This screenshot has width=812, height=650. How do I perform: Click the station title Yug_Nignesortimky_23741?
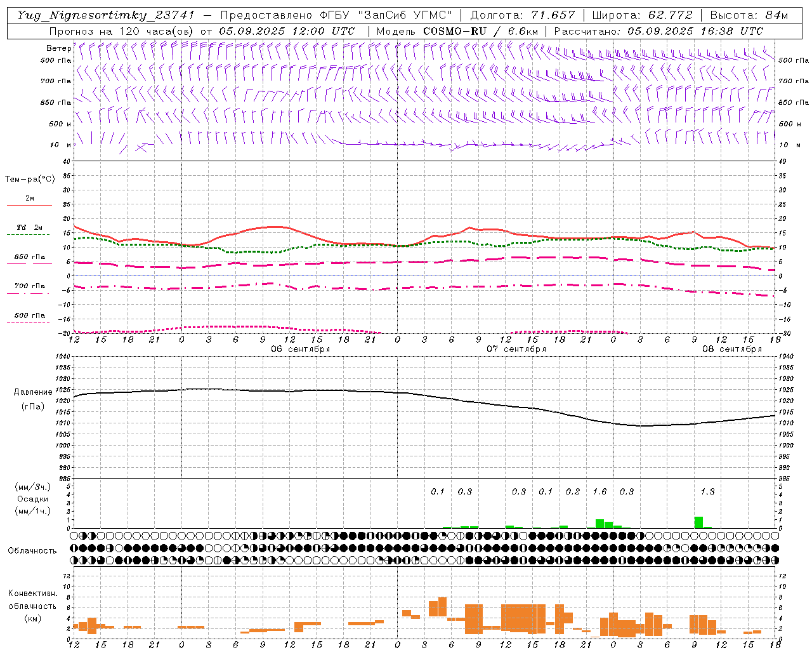106,15
